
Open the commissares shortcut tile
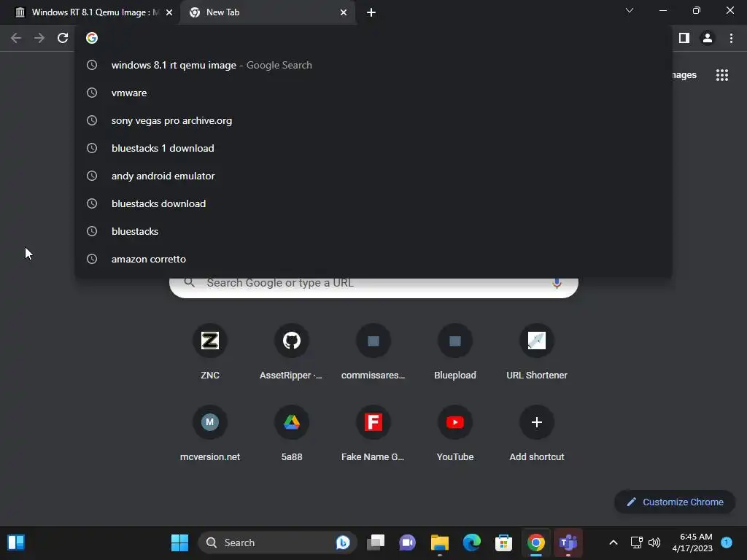(373, 351)
